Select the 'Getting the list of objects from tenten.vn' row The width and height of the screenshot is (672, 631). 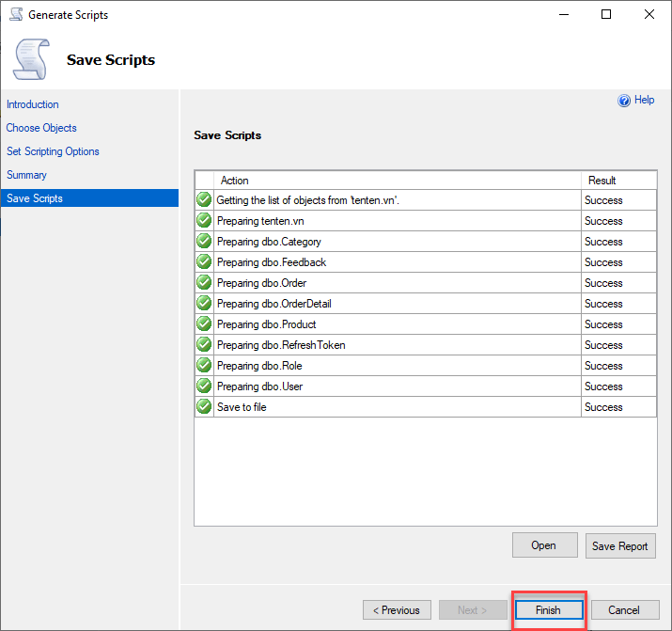click(426, 199)
